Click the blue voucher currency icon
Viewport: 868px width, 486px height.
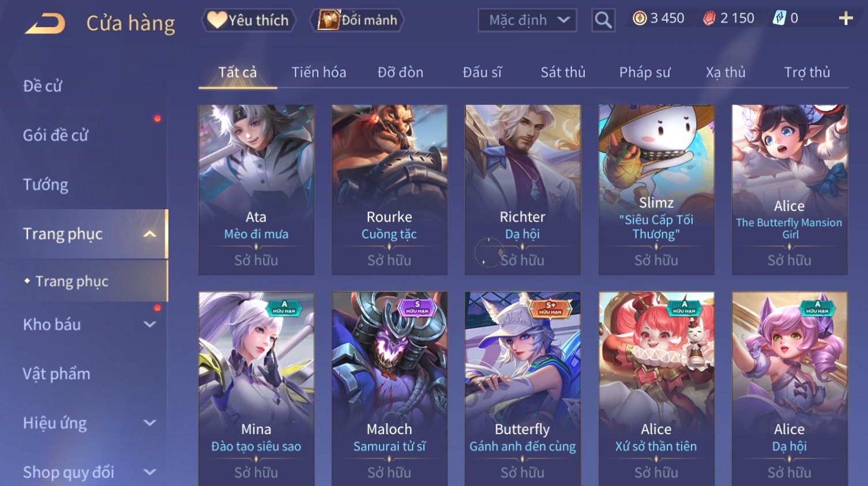[x=779, y=18]
